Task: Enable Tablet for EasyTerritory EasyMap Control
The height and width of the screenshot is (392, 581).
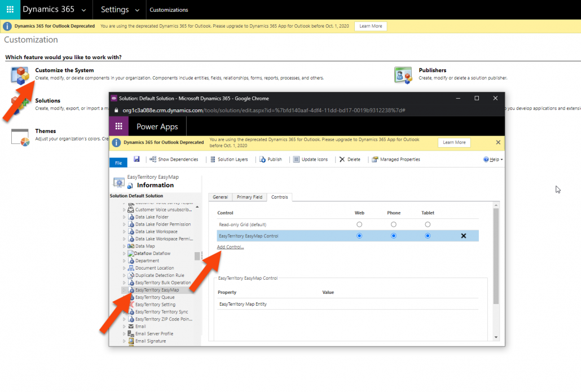Action: coord(428,236)
